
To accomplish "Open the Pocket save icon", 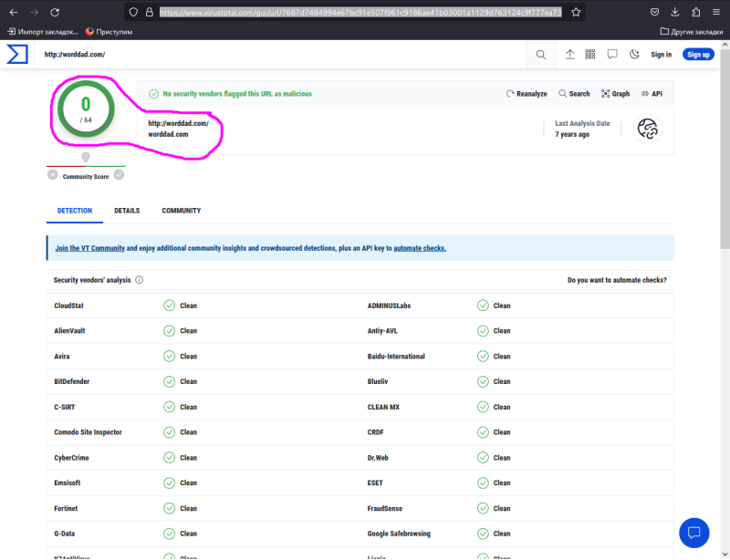I will (654, 12).
